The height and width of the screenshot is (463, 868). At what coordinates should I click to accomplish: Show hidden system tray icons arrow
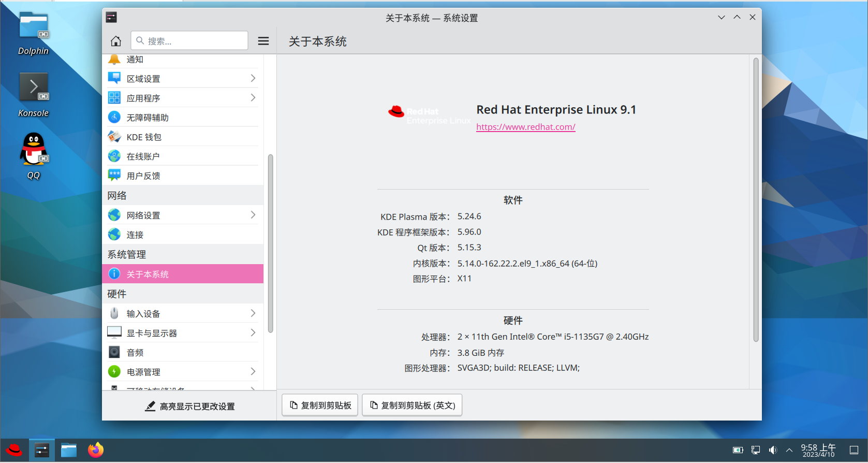[789, 450]
